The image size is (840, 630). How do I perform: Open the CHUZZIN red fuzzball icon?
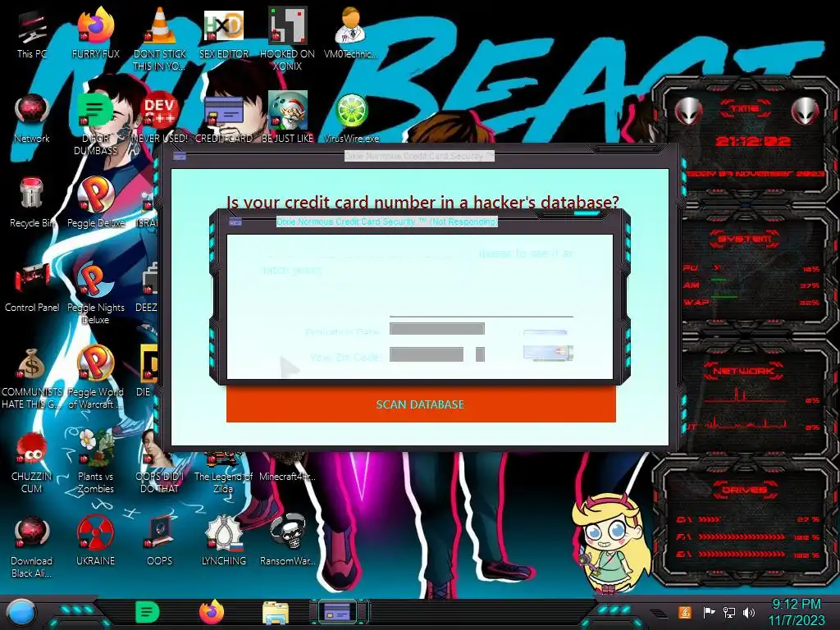(x=32, y=462)
